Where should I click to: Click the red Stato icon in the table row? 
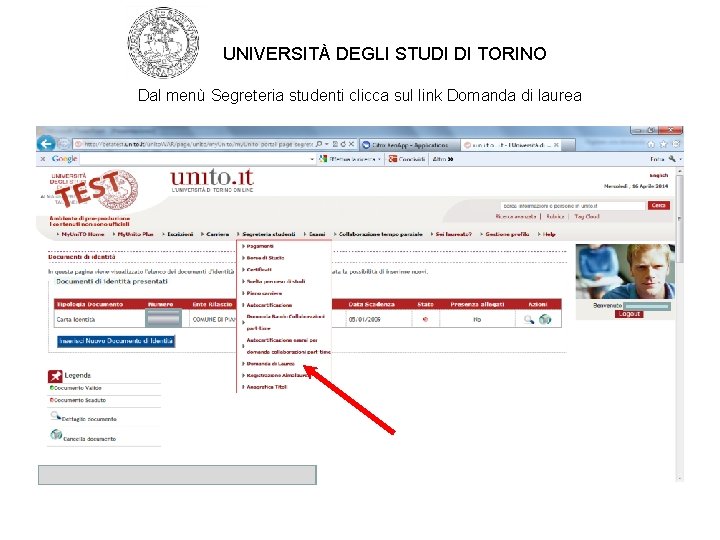(425, 320)
